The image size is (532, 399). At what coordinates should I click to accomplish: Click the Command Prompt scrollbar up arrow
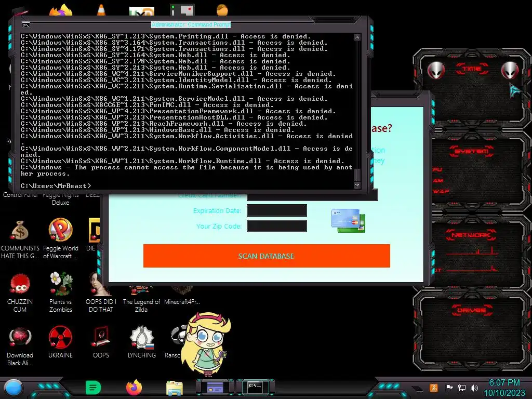click(357, 37)
